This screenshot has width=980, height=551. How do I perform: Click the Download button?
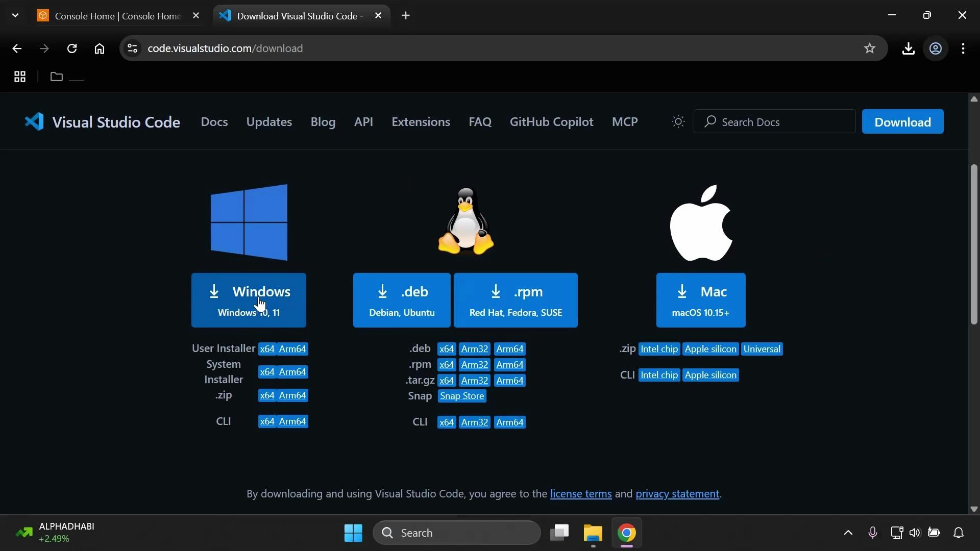coord(902,121)
